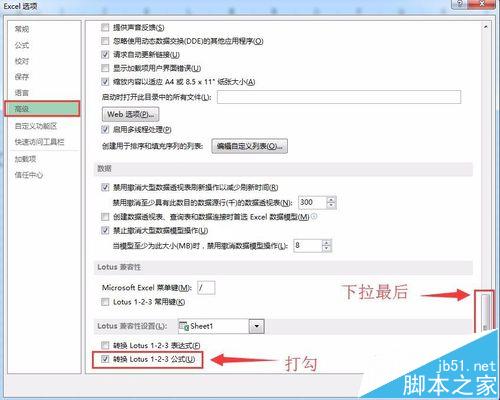Toggle 禁用撤消大型数据透视表刷新操作 checkbox
This screenshot has height=400, width=500.
click(105, 187)
